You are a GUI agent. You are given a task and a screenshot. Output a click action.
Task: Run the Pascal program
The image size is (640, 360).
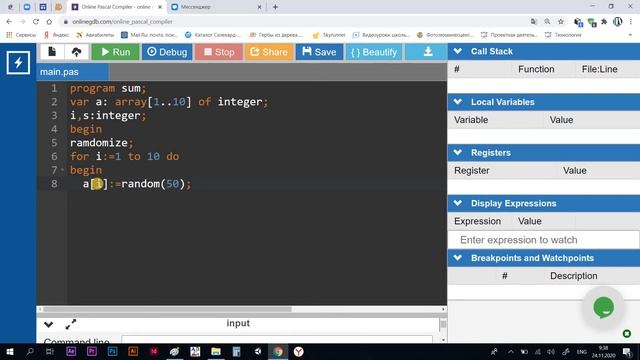coord(116,52)
